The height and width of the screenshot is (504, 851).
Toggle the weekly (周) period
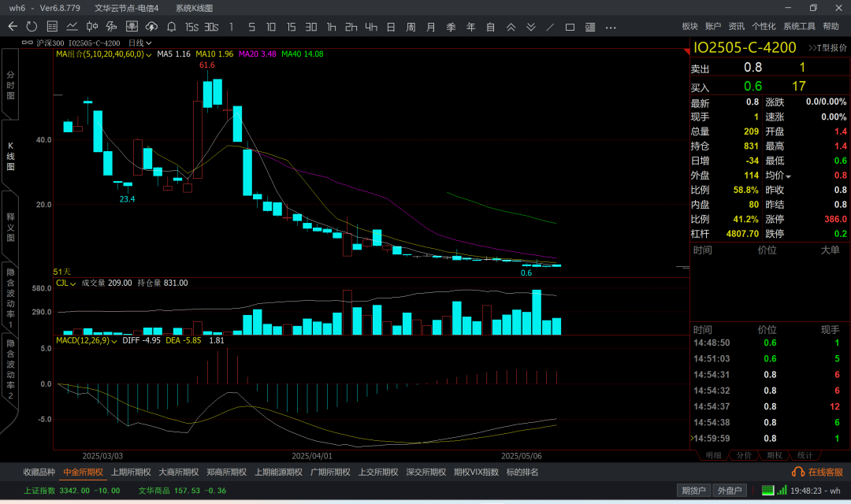pos(411,27)
